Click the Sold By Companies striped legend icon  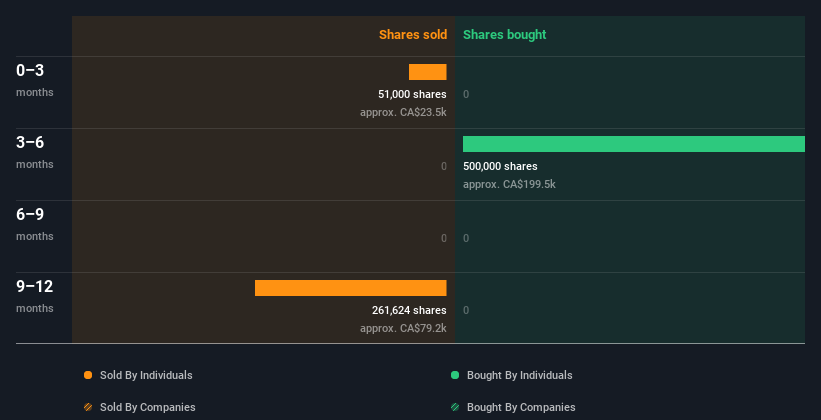click(88, 407)
